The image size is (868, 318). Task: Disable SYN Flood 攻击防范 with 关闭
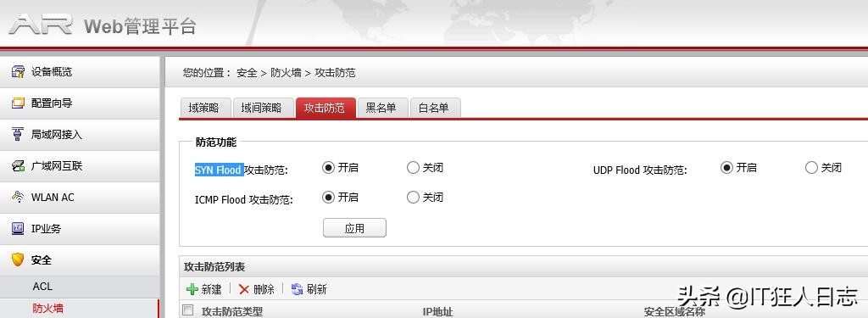point(413,167)
